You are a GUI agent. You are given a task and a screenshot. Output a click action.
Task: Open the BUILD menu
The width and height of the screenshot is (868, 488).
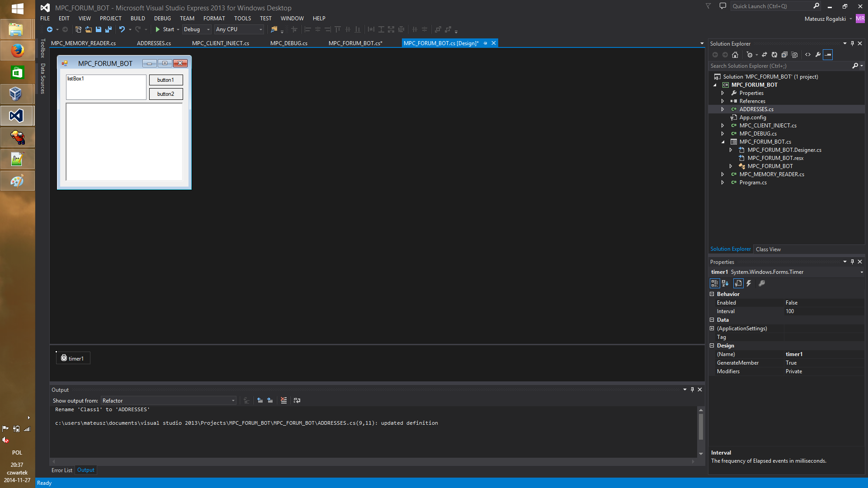138,19
